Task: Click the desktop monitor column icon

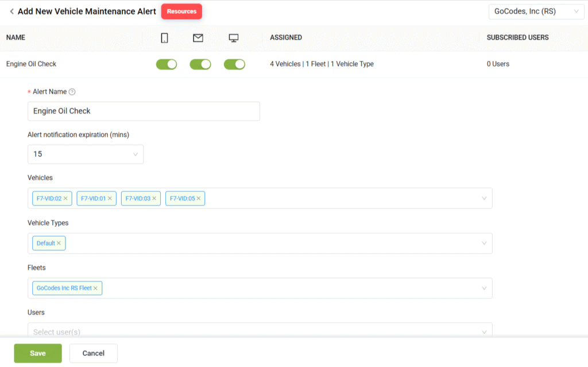Action: click(234, 38)
